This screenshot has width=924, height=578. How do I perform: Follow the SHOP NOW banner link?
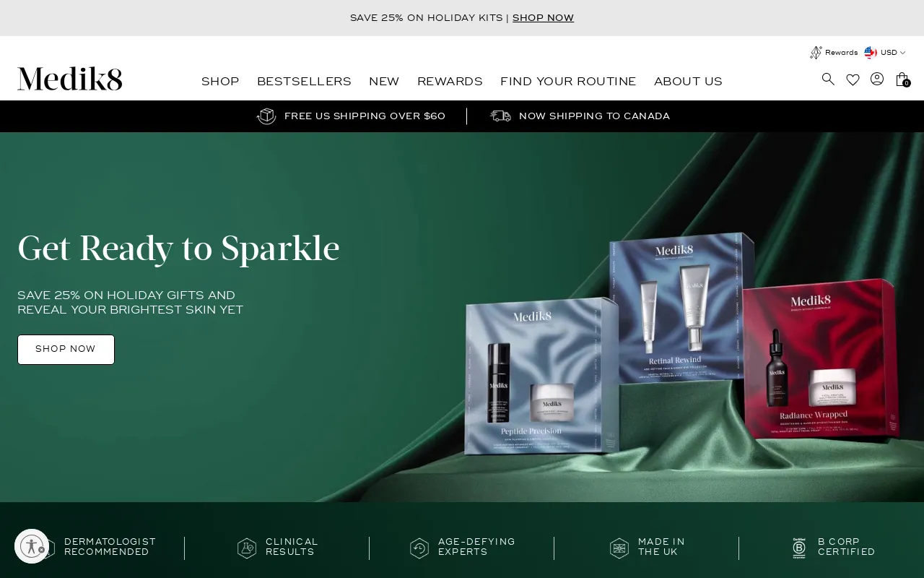(x=543, y=18)
